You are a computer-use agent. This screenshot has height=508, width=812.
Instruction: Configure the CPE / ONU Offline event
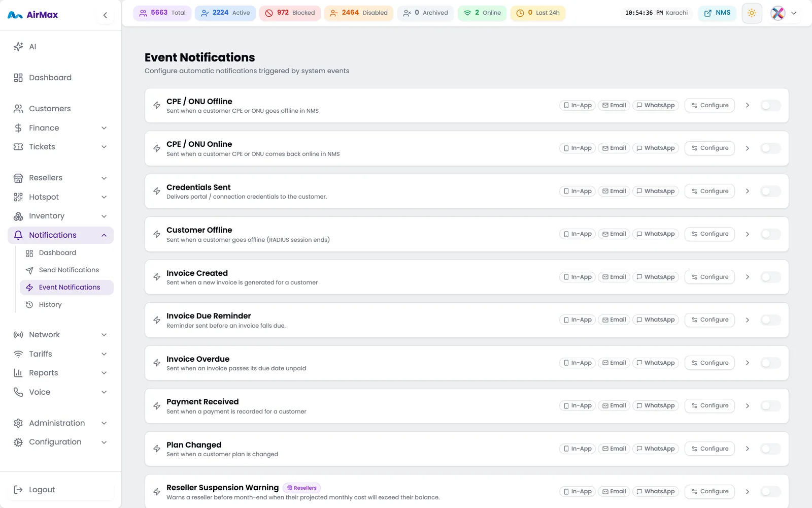coord(709,105)
